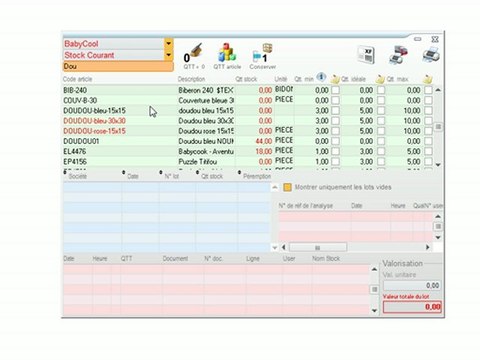Click the Unité column header
This screenshot has height=360, width=480.
click(x=281, y=79)
